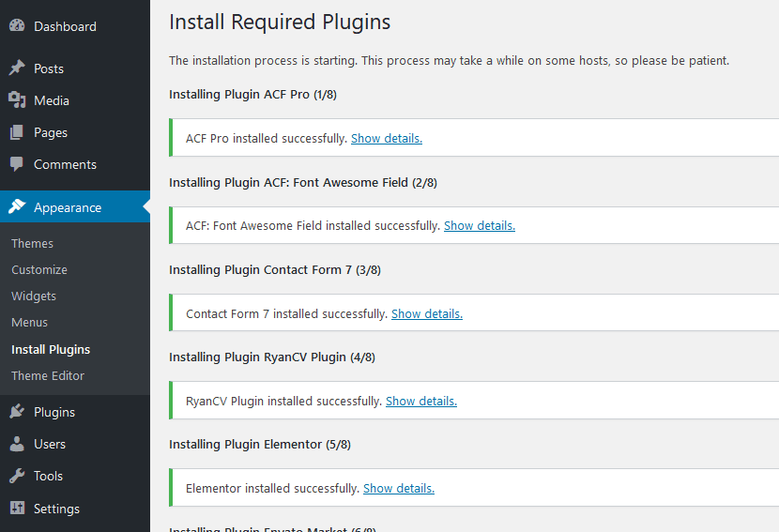Click 'Installing Plugin Elementor (5/8)' heading
The image size is (779, 532).
click(x=260, y=444)
